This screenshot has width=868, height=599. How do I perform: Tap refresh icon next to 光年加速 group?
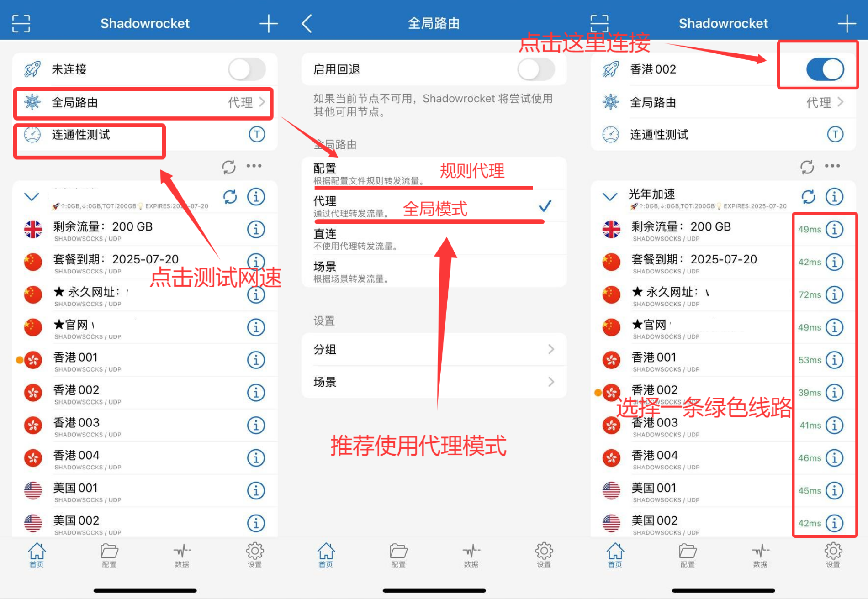point(808,197)
